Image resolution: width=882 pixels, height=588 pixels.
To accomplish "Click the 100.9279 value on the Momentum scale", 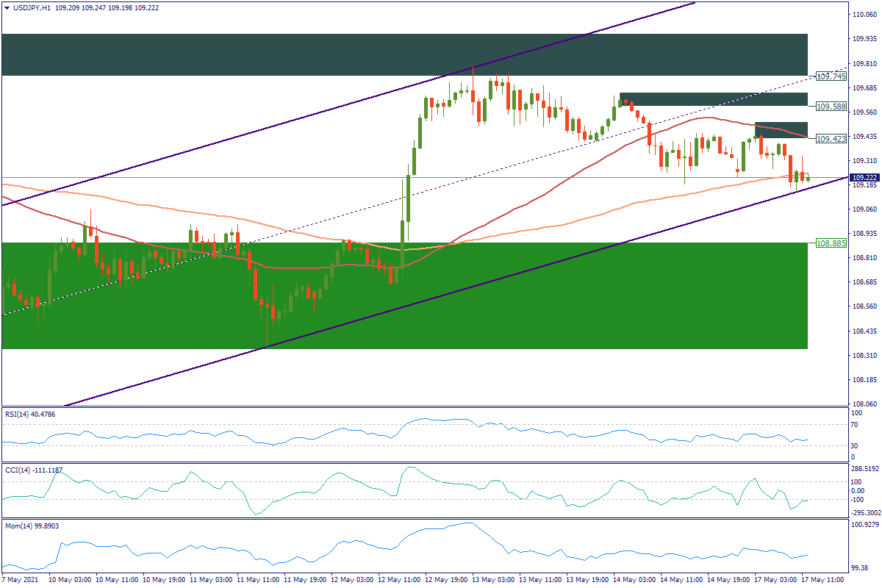I will (864, 525).
